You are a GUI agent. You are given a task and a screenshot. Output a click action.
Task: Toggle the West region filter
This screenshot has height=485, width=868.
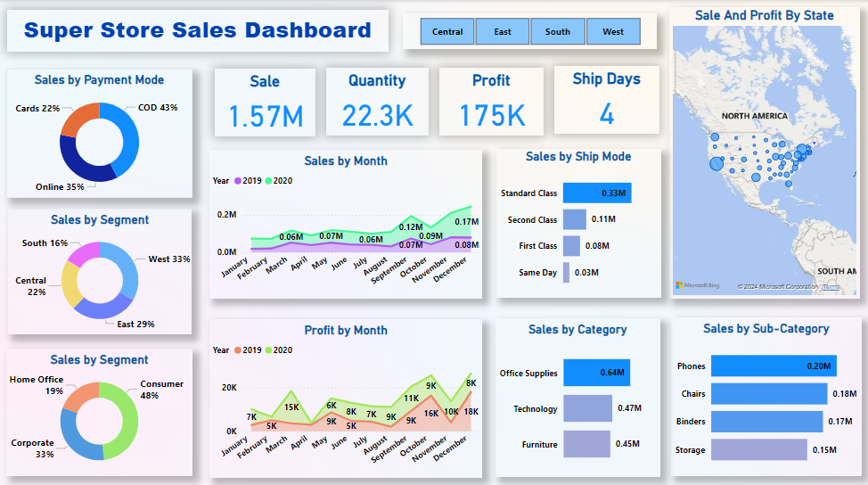[613, 32]
